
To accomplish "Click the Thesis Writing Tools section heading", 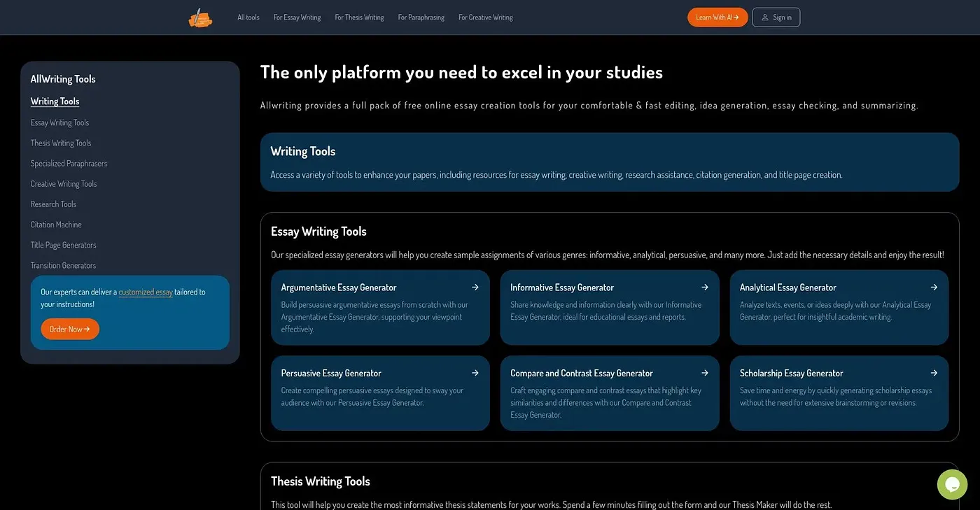I will click(321, 481).
